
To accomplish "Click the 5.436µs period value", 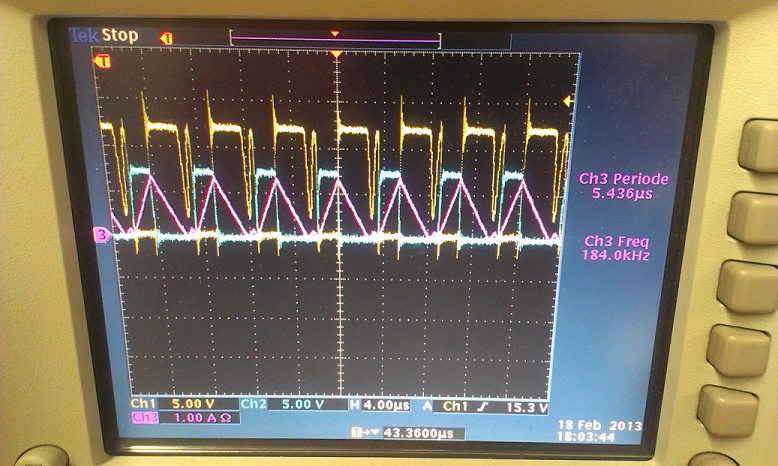I will click(x=622, y=193).
